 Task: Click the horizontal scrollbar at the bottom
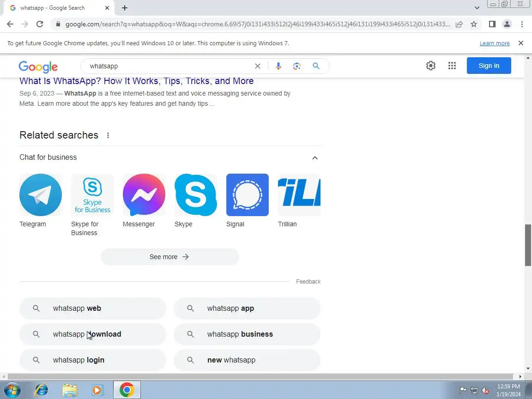tap(260, 377)
